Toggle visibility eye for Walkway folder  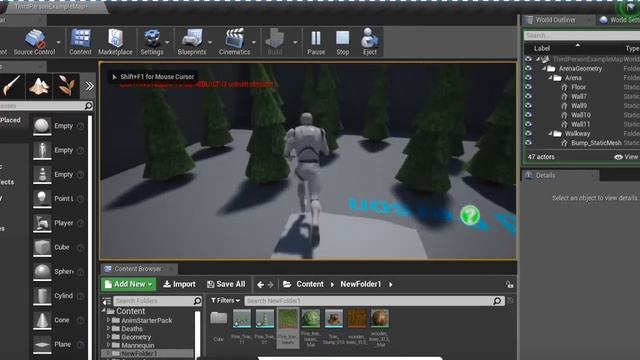[528, 133]
